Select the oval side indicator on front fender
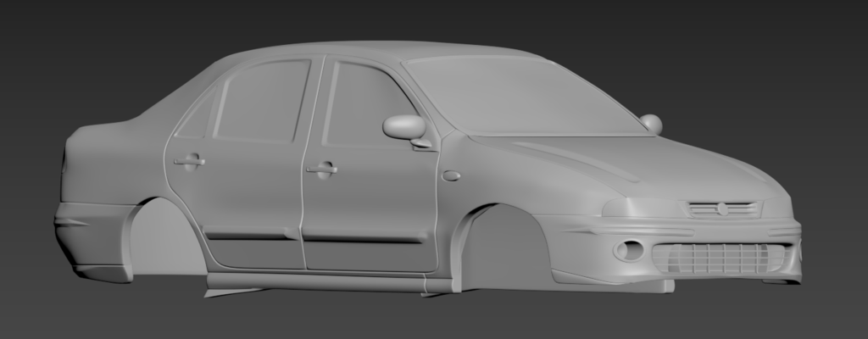Viewport: 868px width, 339px height. (451, 176)
